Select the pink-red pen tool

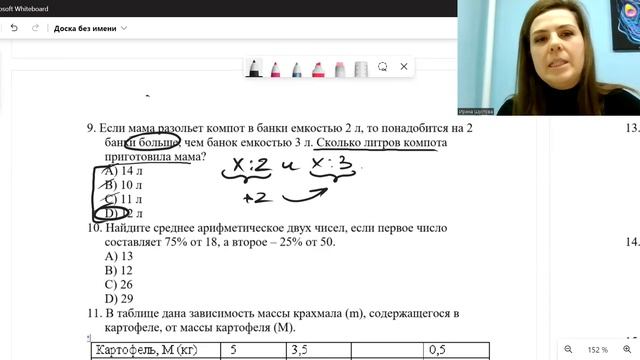click(276, 69)
